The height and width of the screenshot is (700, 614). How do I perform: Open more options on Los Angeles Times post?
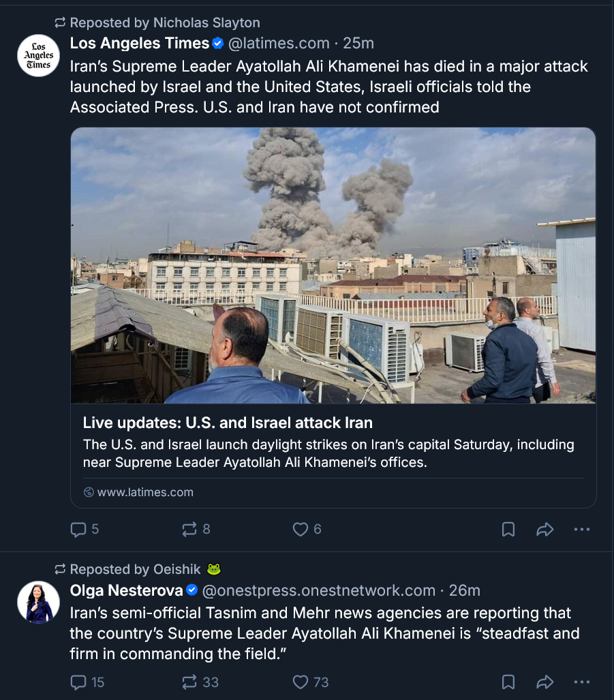[x=581, y=529]
